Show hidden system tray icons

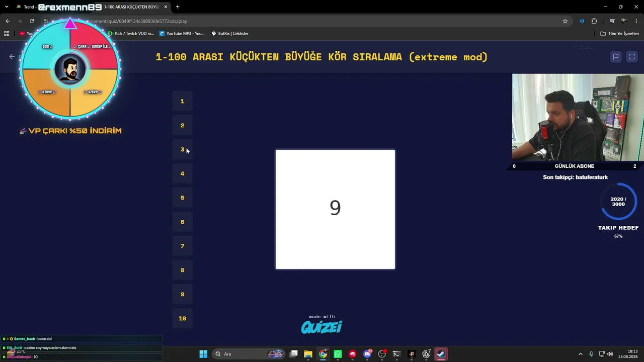[x=580, y=354]
